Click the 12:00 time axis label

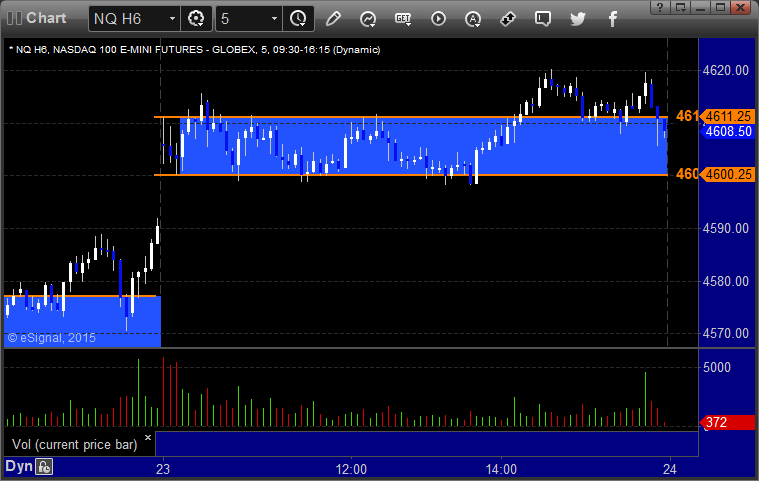tap(351, 469)
